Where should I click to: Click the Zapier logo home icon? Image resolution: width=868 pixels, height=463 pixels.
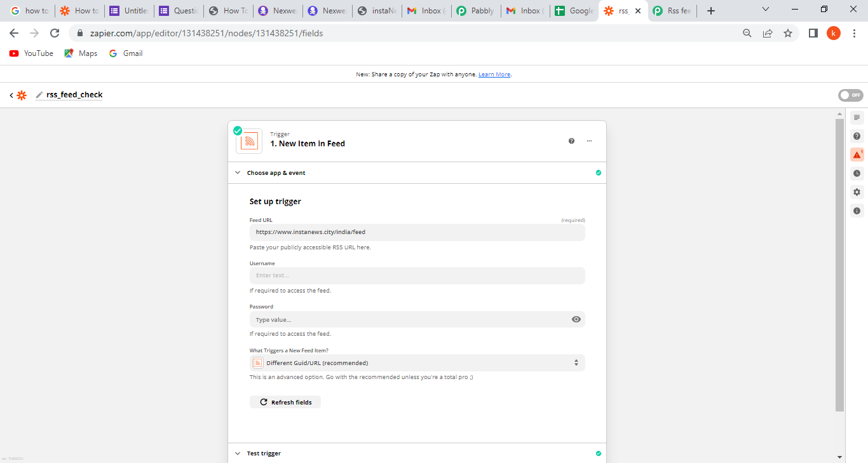point(22,95)
